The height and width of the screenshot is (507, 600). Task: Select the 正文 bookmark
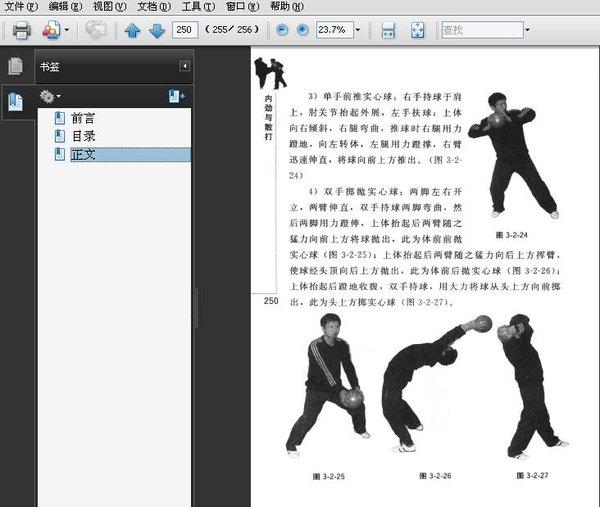point(83,154)
